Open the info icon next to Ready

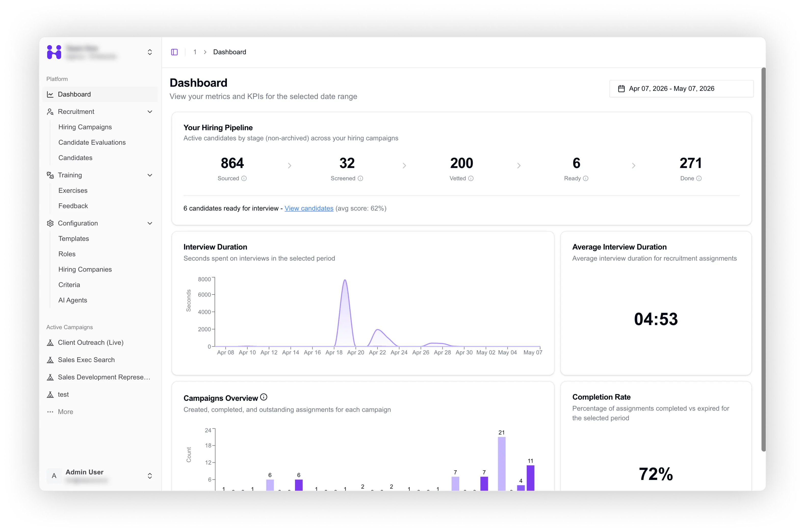point(586,178)
